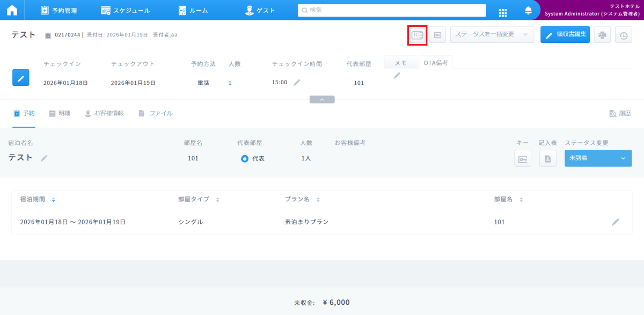
Task: Switch to the 明細 tab
Action: pyautogui.click(x=60, y=113)
